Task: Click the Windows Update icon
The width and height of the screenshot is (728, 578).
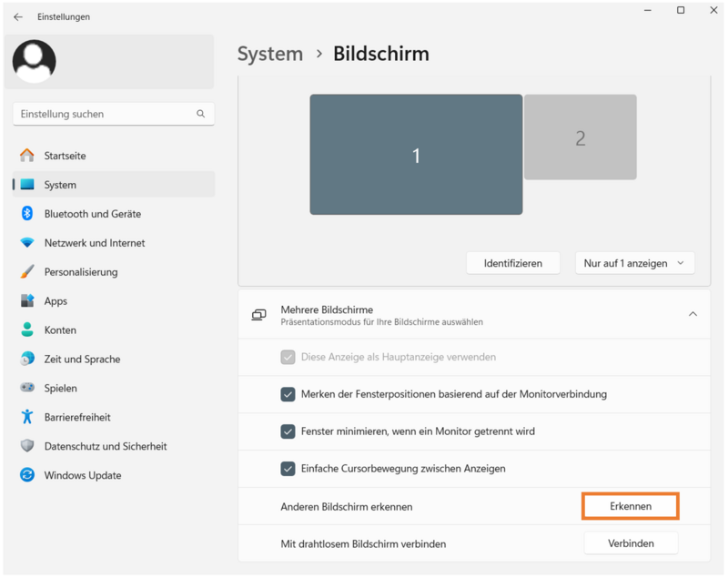Action: [27, 475]
